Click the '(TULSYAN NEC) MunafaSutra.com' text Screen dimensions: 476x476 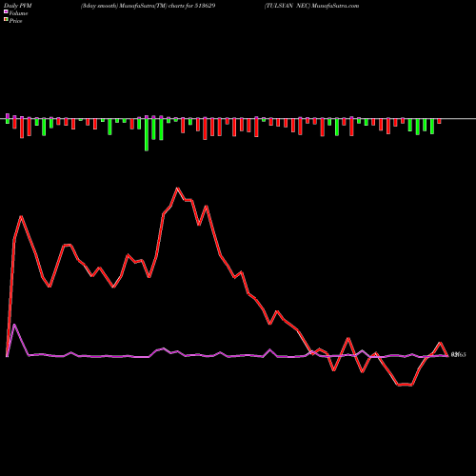click(x=311, y=6)
